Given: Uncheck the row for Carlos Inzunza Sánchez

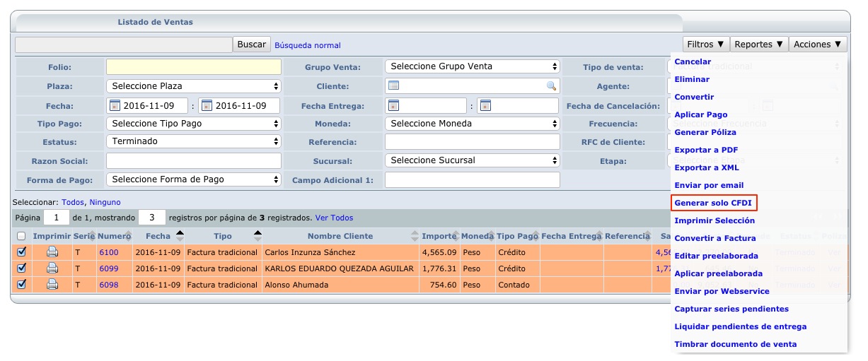Looking at the screenshot, I should (21, 251).
